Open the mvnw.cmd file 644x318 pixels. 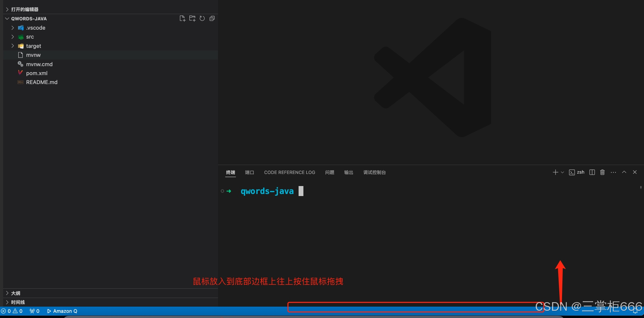110,64
